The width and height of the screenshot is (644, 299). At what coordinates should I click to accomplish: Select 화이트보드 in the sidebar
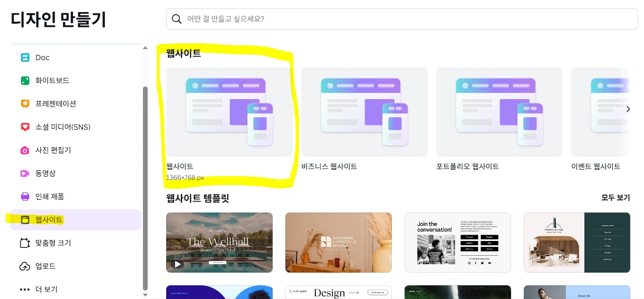tap(75, 81)
